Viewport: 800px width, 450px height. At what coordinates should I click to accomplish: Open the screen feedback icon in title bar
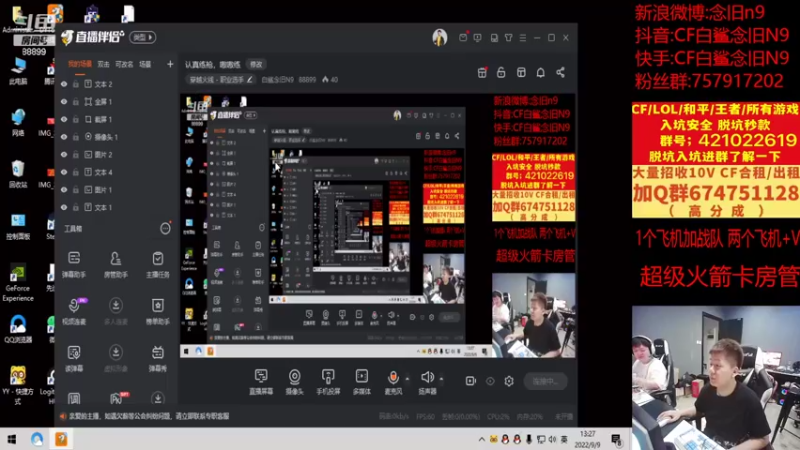point(478,38)
